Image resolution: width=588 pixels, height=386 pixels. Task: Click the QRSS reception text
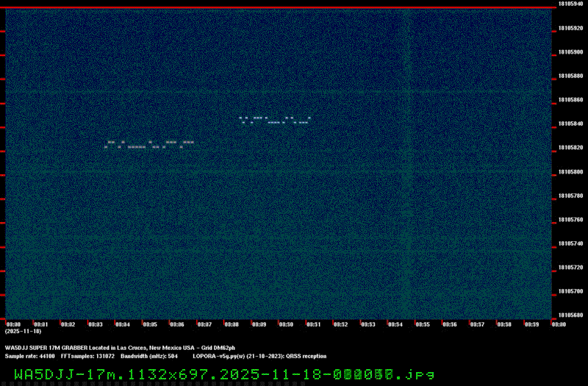pyautogui.click(x=306, y=357)
